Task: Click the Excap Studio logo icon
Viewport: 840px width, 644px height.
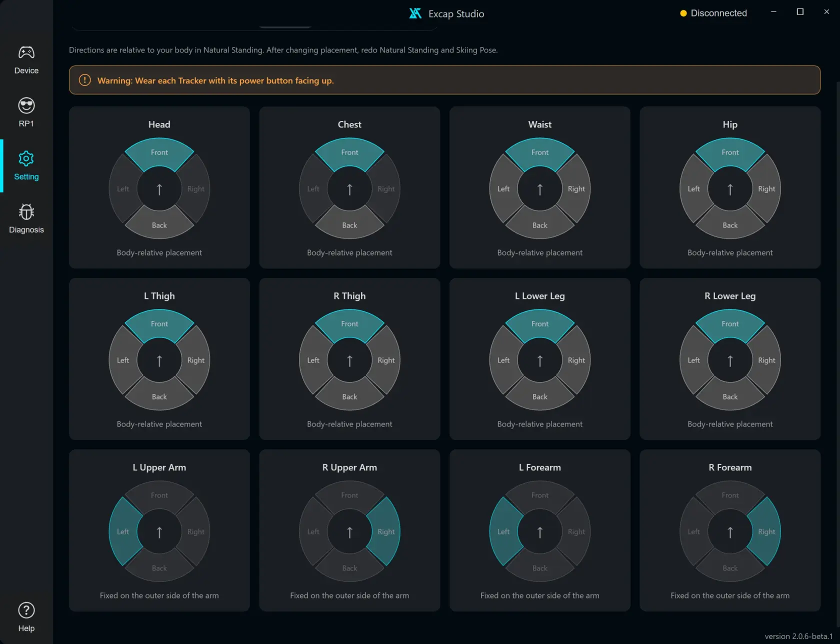Action: tap(415, 13)
